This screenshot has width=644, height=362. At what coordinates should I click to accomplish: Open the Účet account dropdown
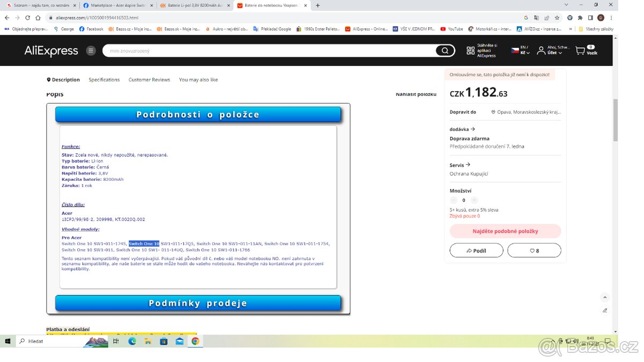click(x=553, y=51)
